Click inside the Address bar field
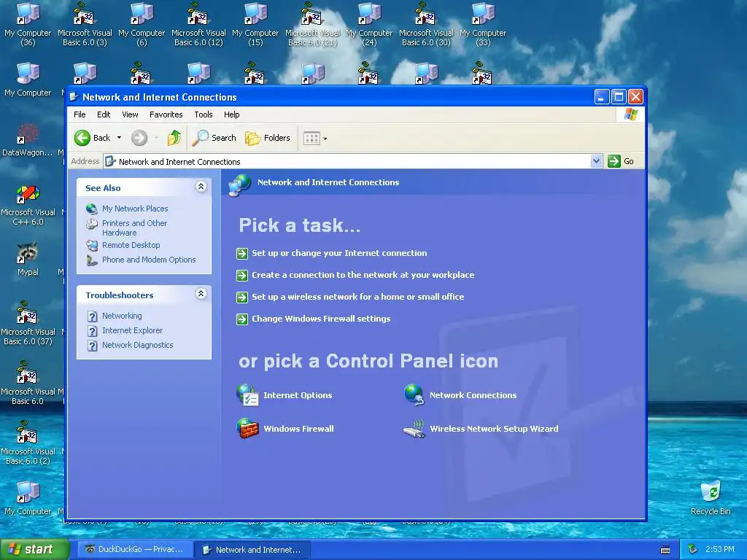 coord(353,161)
